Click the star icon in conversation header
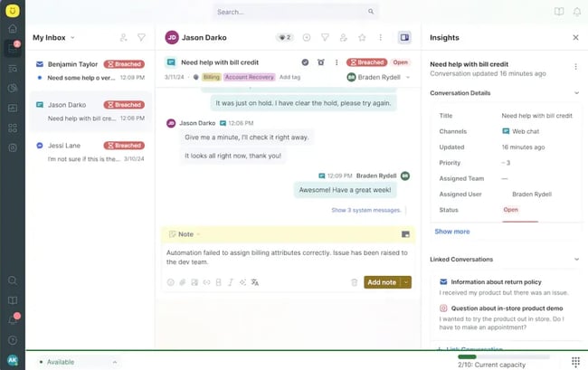This screenshot has height=370, width=588. pyautogui.click(x=362, y=38)
